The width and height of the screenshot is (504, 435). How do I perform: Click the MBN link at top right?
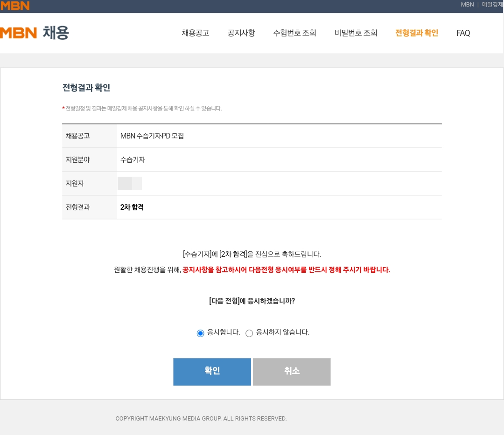click(x=467, y=5)
